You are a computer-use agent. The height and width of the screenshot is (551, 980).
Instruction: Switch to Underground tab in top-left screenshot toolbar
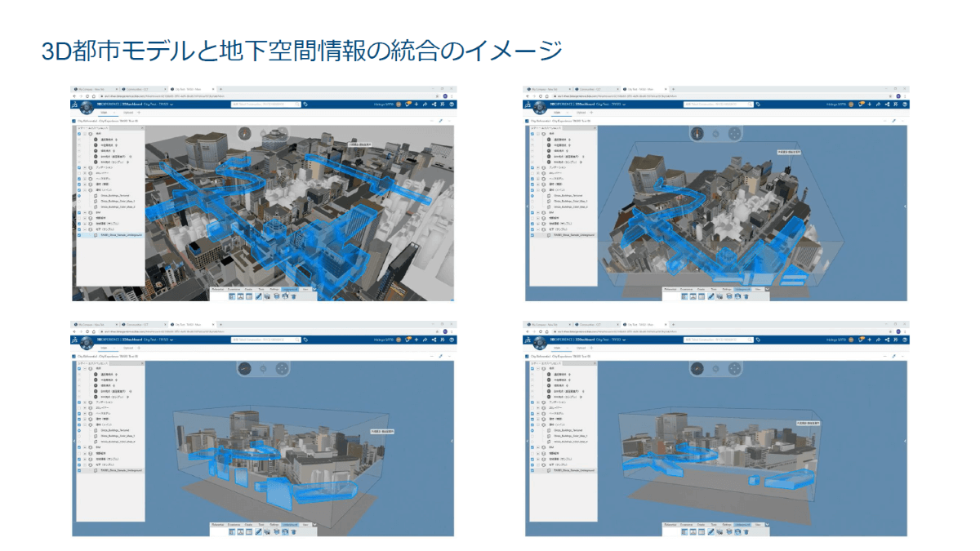click(x=290, y=288)
